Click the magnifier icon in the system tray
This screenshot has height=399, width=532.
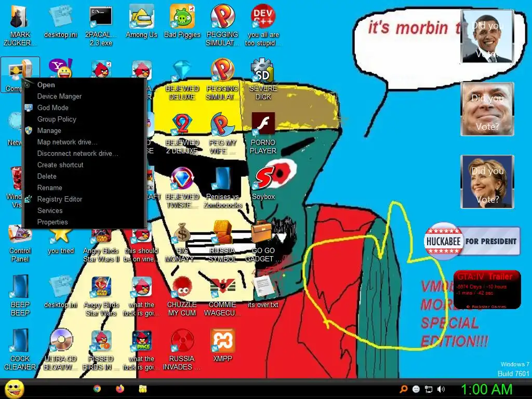pyautogui.click(x=404, y=389)
